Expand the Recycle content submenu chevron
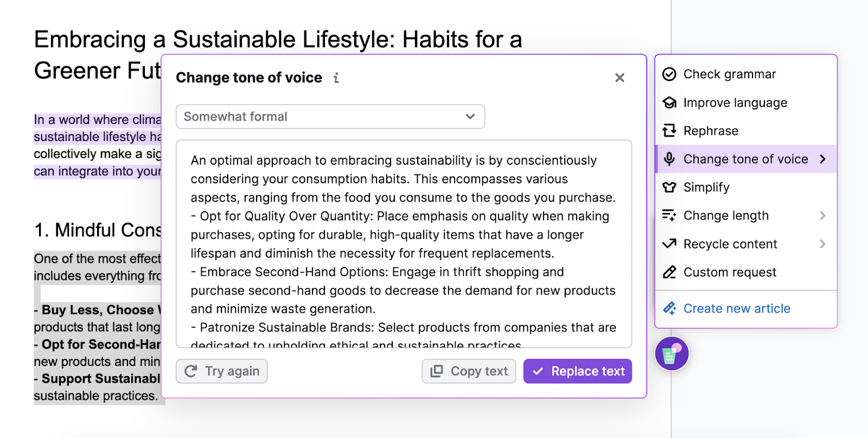This screenshot has height=438, width=868. [x=823, y=244]
